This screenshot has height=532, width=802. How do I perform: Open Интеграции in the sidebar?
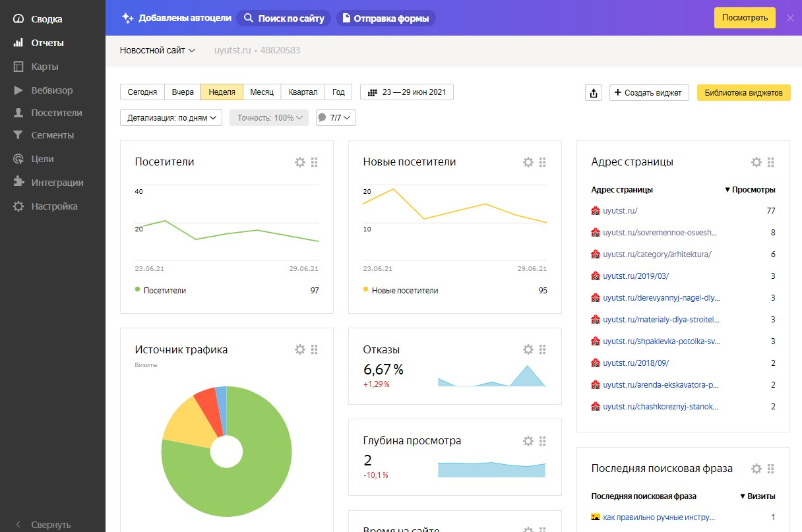pyautogui.click(x=57, y=183)
